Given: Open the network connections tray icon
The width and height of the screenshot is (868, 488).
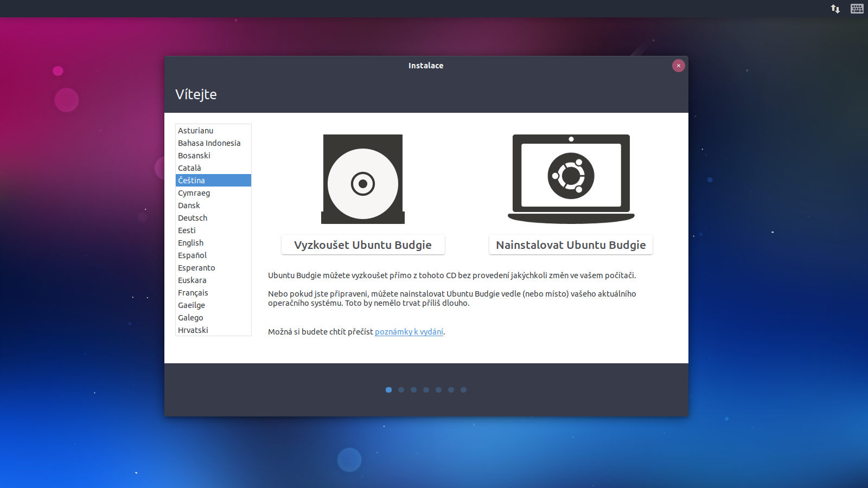Looking at the screenshot, I should click(x=835, y=9).
